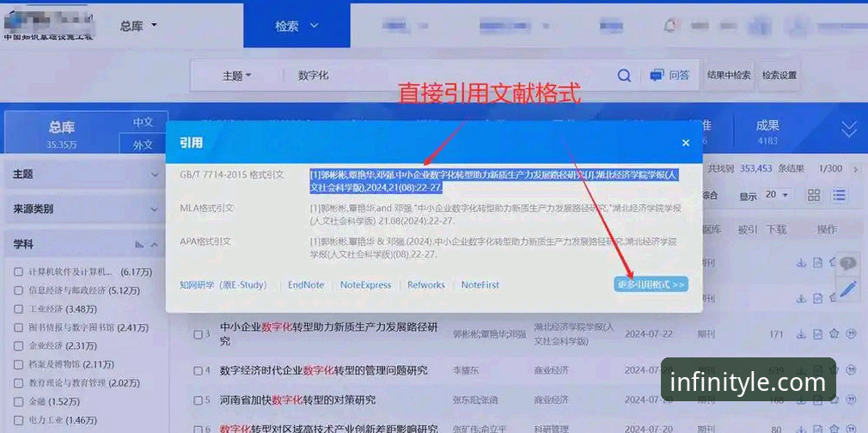
Task: Check 图书情报与数字图书馆 subject filter
Action: [x=19, y=327]
